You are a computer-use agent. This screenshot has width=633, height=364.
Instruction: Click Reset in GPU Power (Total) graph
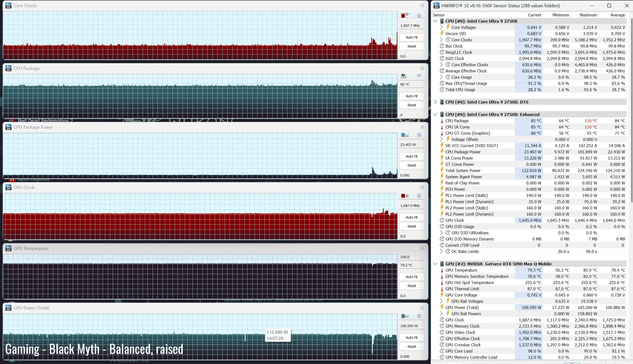(x=412, y=347)
